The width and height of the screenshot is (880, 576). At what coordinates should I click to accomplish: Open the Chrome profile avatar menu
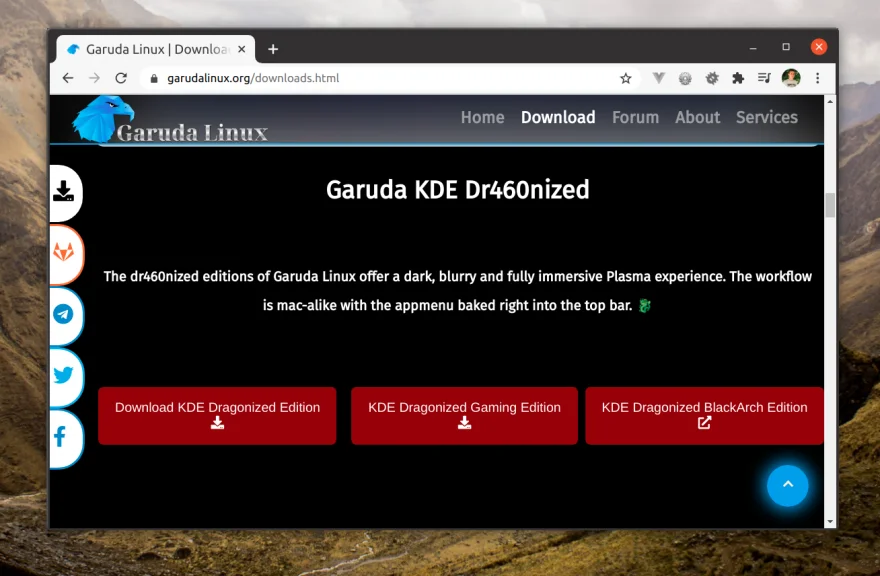[791, 77]
